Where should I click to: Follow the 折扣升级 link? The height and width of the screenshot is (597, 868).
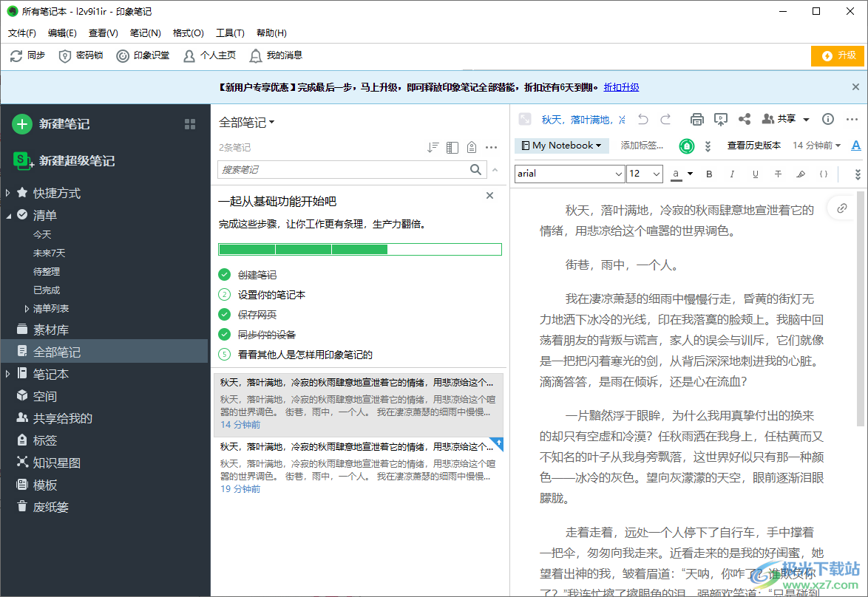[x=621, y=87]
